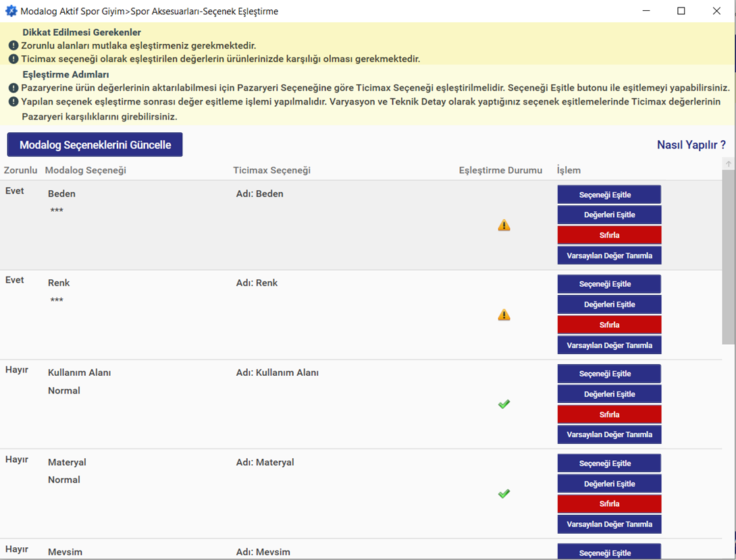
Task: Click the app gear icon in title bar
Action: (11, 11)
